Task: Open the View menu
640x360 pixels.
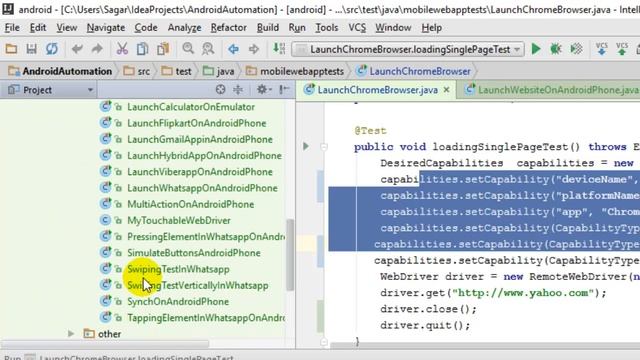Action: click(x=67, y=28)
